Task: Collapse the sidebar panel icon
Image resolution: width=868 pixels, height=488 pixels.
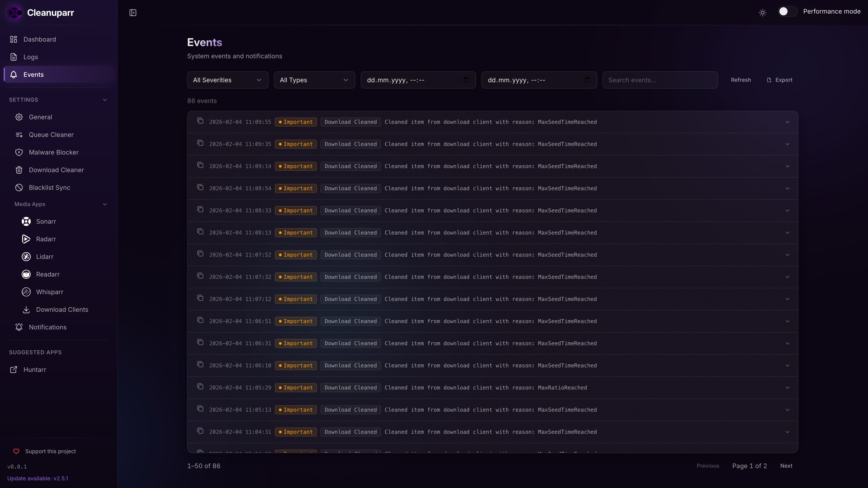Action: pos(133,12)
